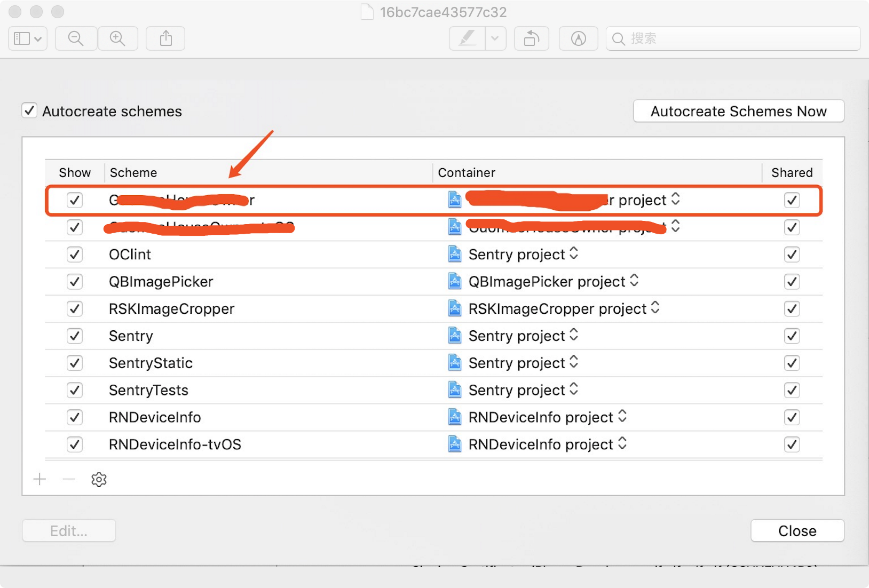Click the plus icon to add scheme
Image resolution: width=869 pixels, height=588 pixels.
[40, 479]
